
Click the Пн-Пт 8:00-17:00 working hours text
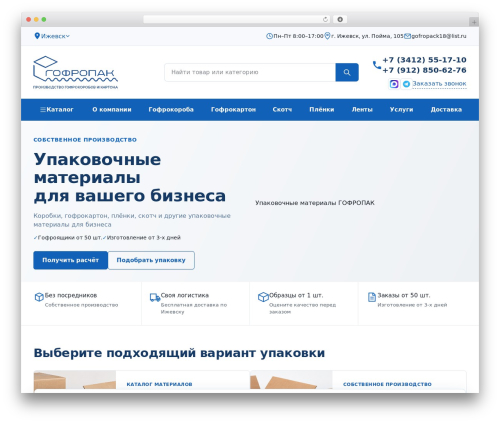(298, 36)
